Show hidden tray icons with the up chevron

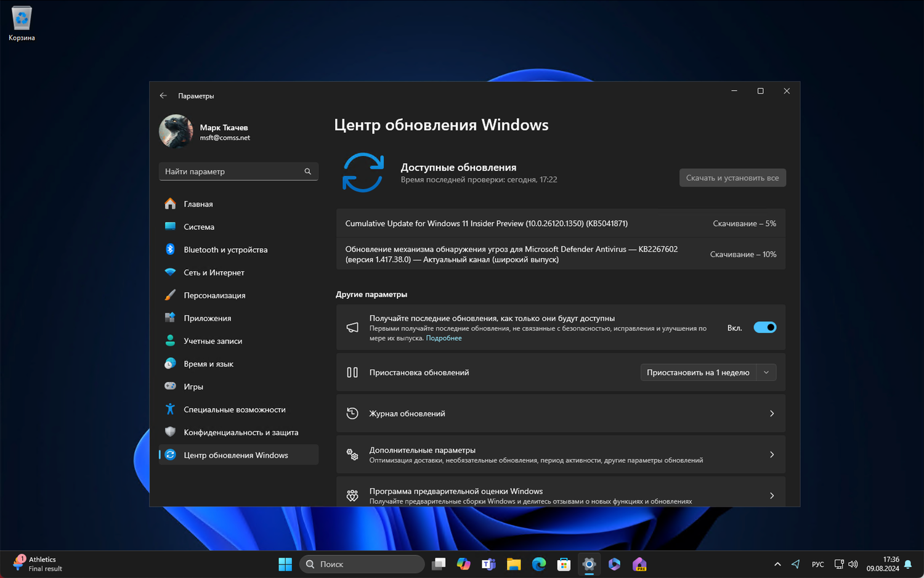[x=777, y=564]
